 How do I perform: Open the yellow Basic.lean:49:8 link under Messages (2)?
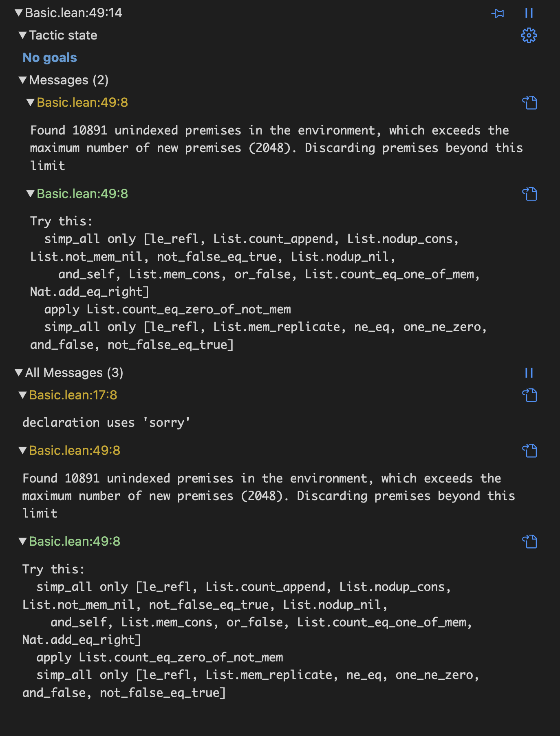pyautogui.click(x=82, y=103)
